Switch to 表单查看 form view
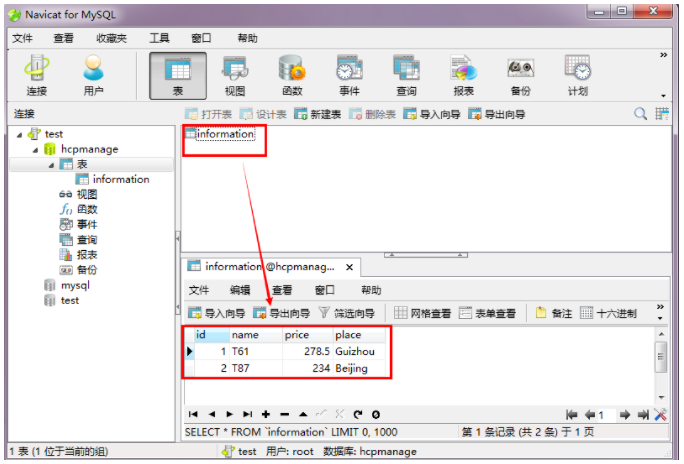Screen dimensions: 684x464 (487, 313)
